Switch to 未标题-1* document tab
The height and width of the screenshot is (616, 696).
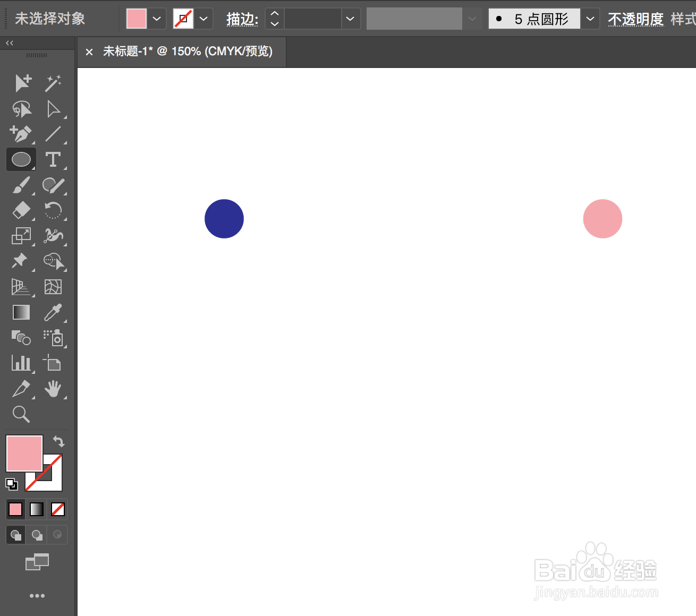point(188,52)
